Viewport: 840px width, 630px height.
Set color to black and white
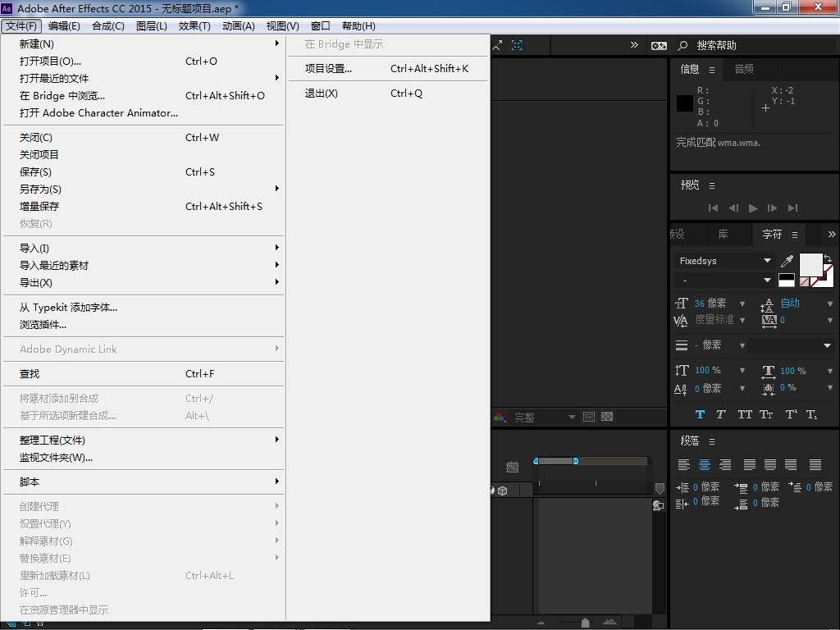787,280
